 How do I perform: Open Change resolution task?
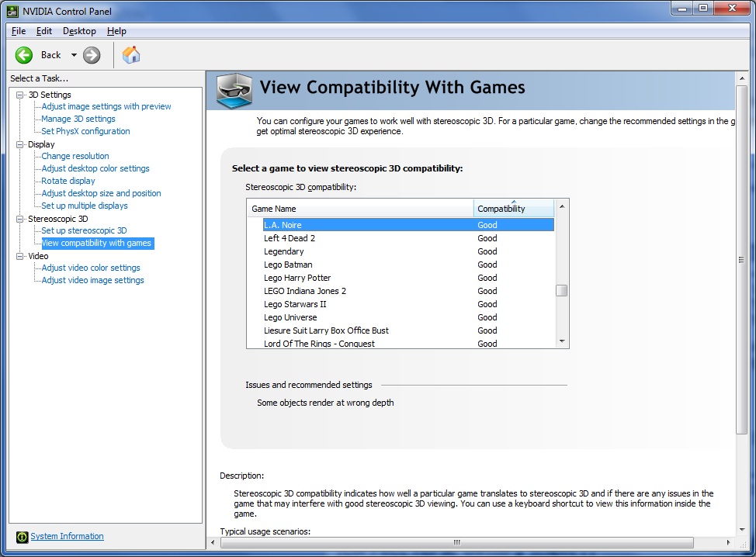pyautogui.click(x=75, y=156)
